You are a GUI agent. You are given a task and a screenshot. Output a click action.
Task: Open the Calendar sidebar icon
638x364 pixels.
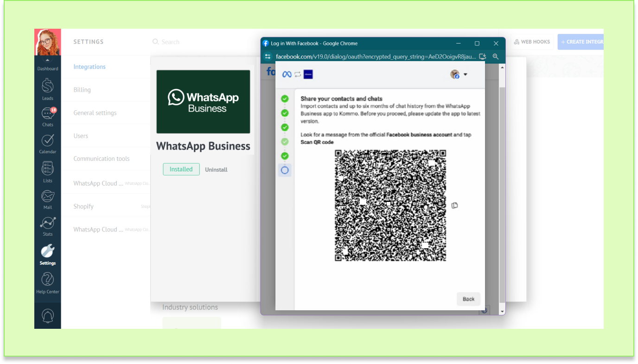coord(48,141)
